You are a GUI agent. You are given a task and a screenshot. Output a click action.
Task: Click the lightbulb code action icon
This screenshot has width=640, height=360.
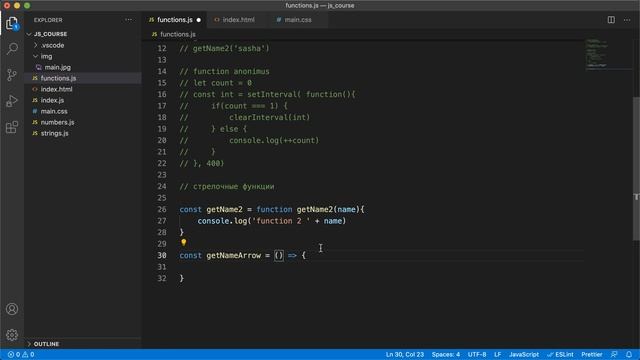click(x=184, y=242)
